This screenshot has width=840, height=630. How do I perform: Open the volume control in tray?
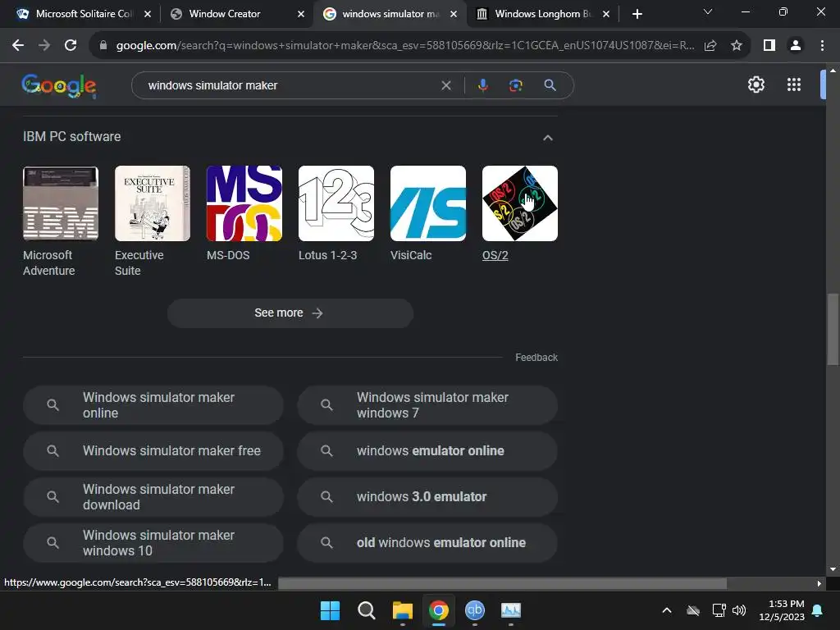pos(739,610)
